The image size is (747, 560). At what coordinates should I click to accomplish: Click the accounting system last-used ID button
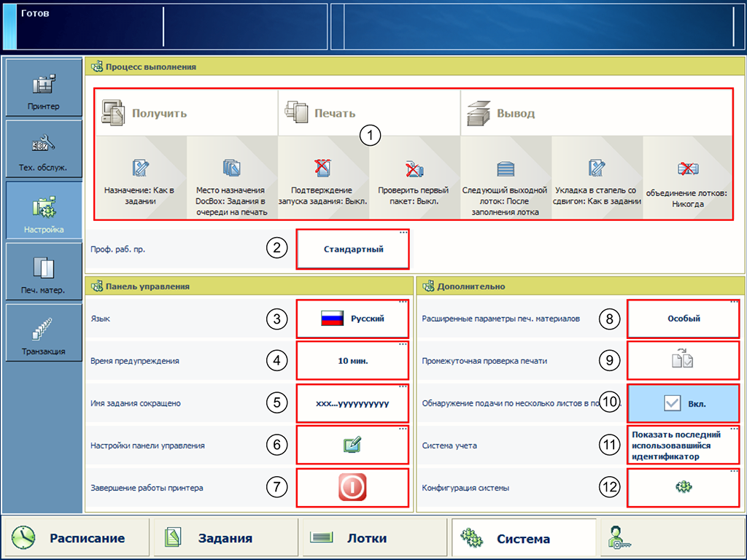[x=683, y=446]
